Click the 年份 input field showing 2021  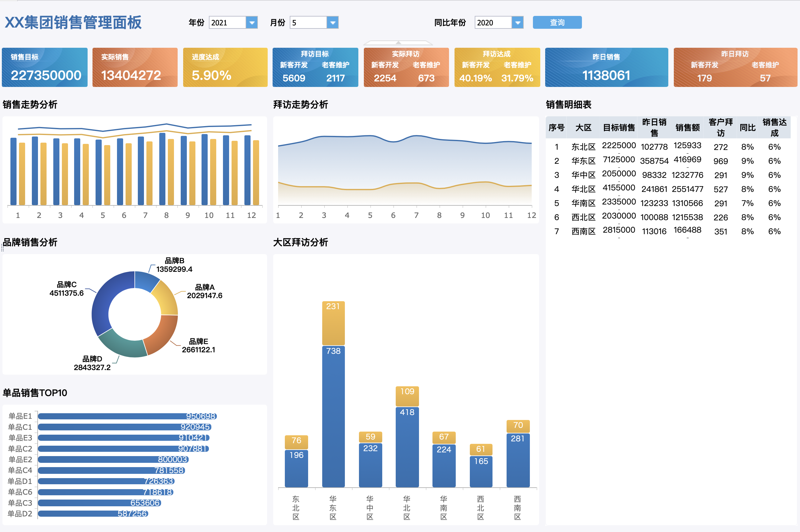pyautogui.click(x=227, y=23)
